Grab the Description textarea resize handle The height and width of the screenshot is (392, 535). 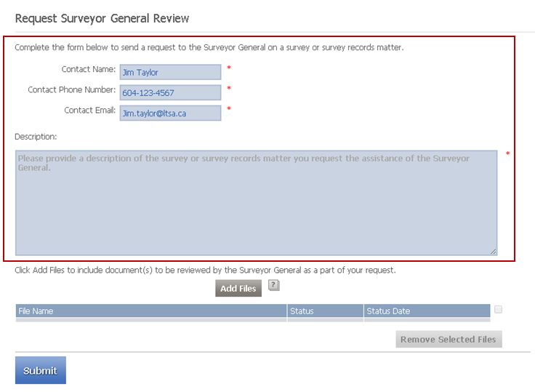point(494,252)
